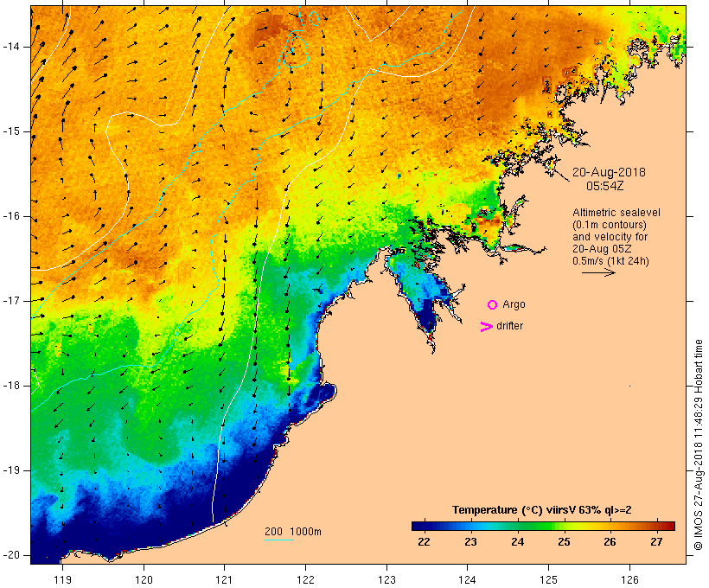The height and width of the screenshot is (588, 709).
Task: Click the 0.5m/s velocity scale arrow
Action: (598, 272)
